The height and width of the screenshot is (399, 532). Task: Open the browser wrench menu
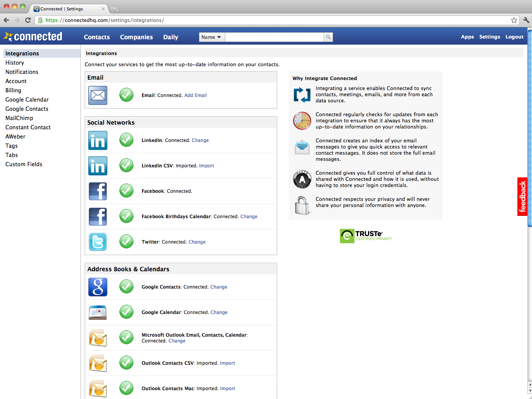tap(526, 20)
